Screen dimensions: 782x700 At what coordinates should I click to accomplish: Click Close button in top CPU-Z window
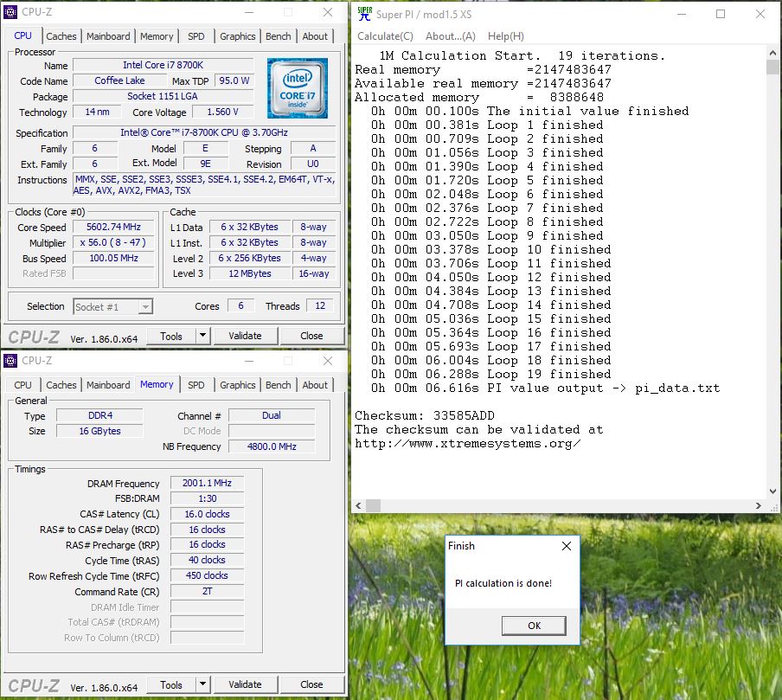(x=311, y=336)
